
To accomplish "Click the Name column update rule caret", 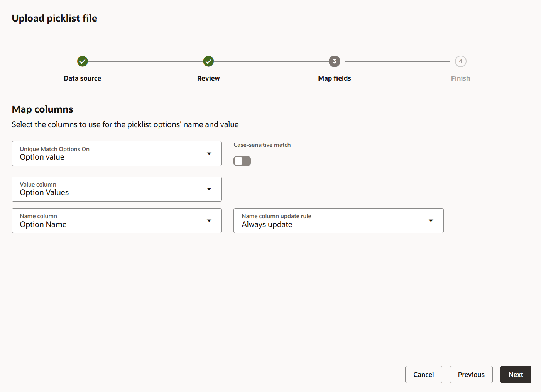I will point(431,221).
